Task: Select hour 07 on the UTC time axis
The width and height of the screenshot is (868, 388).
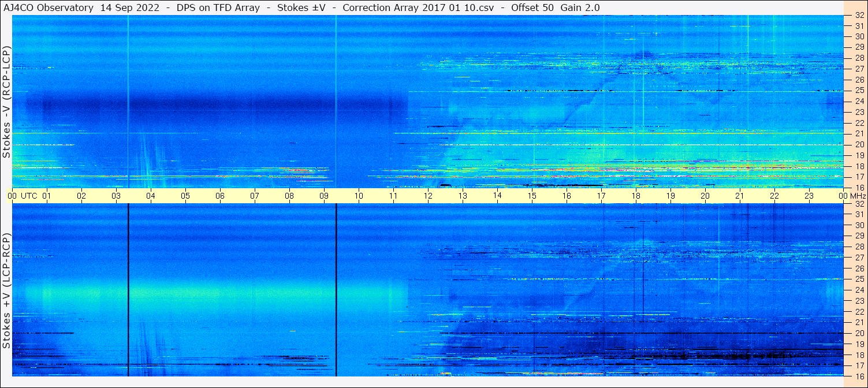Action: tap(255, 196)
